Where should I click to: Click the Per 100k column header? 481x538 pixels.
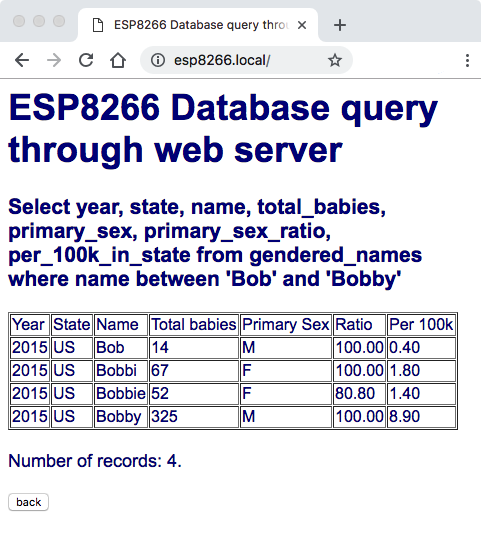point(421,325)
